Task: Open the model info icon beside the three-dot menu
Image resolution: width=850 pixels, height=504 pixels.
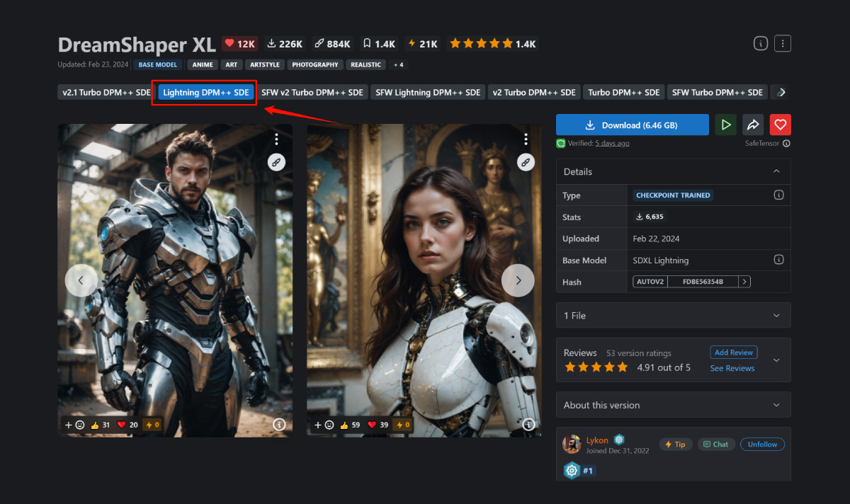Action: (761, 44)
